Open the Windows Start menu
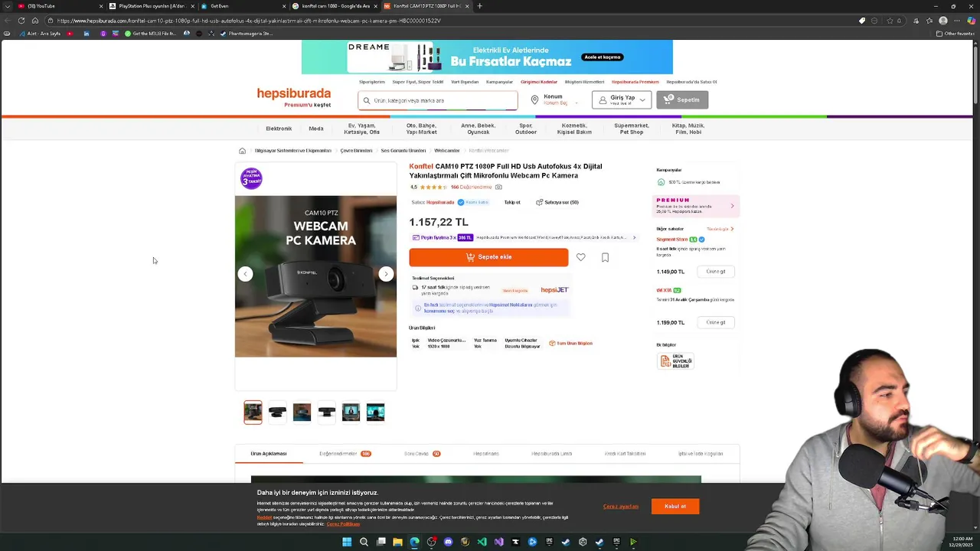980x551 pixels. 347,542
